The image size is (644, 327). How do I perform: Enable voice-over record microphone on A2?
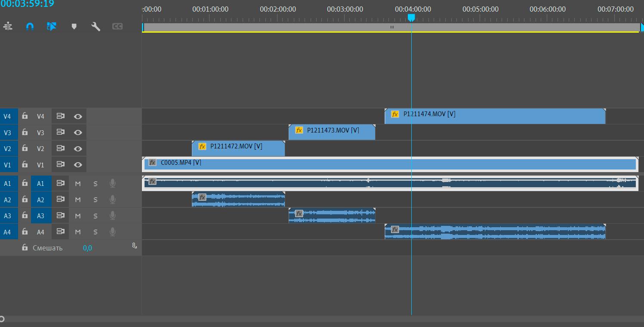click(113, 199)
